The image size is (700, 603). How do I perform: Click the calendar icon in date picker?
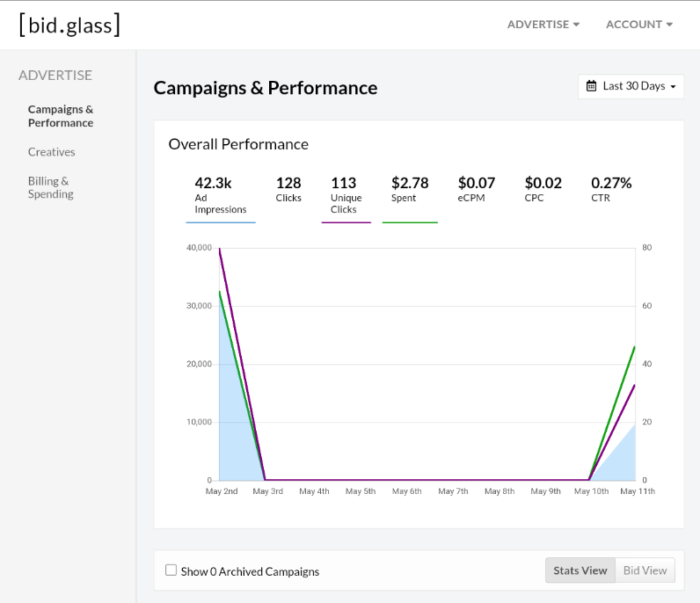[x=592, y=86]
